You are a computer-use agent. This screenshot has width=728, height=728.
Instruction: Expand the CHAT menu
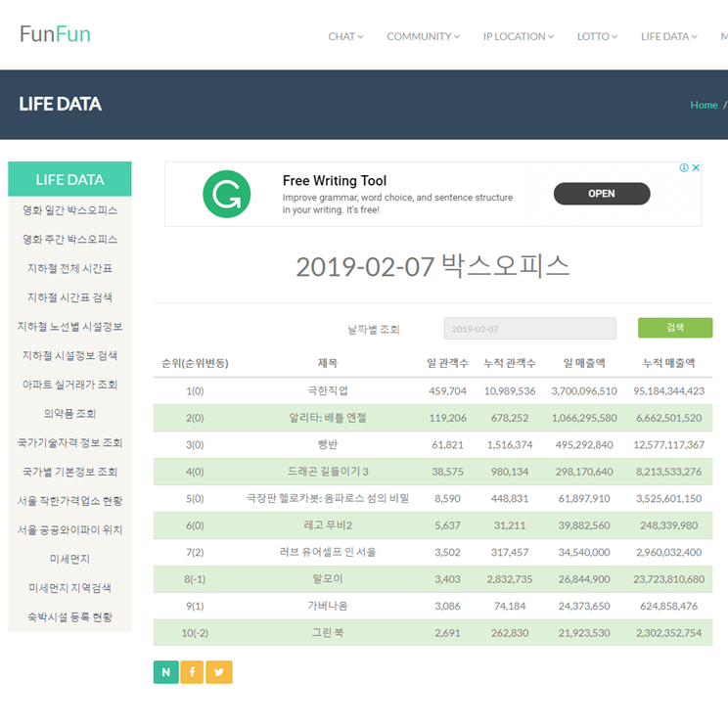pos(345,36)
